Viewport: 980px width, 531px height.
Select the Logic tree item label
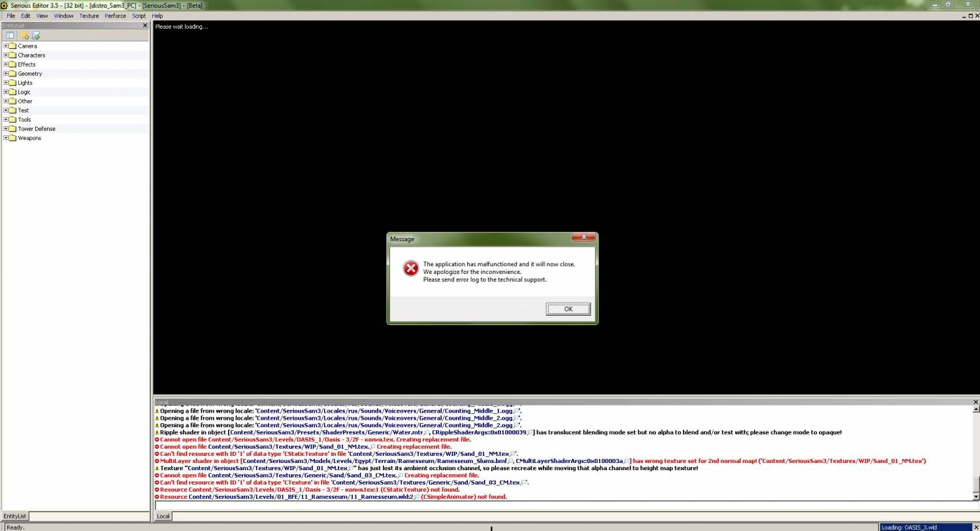tap(24, 92)
